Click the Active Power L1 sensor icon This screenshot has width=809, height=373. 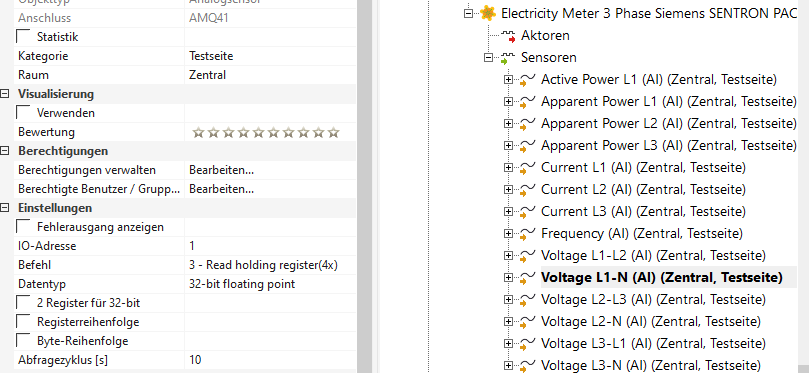pos(527,80)
